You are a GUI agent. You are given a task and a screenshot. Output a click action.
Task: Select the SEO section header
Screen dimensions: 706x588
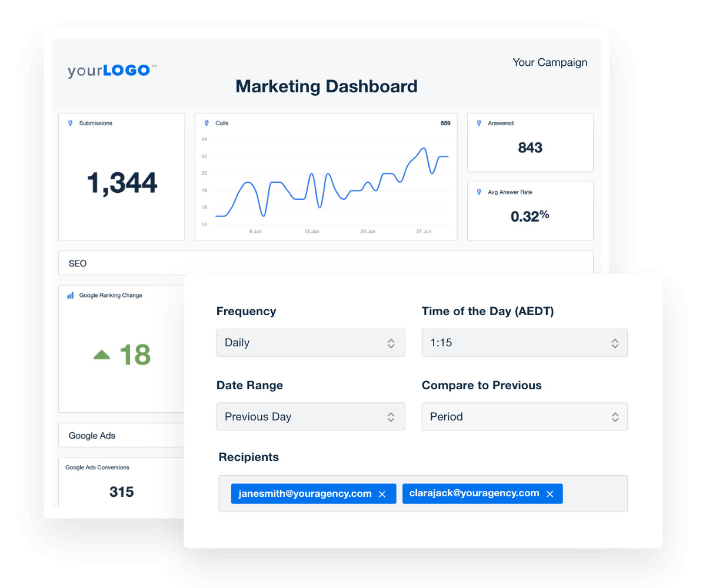(326, 263)
